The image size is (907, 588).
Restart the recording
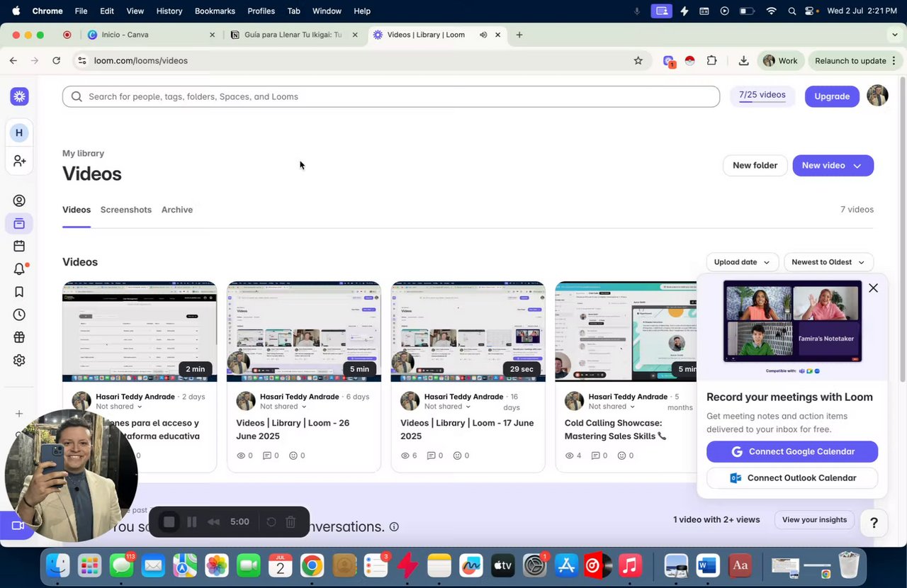pos(271,522)
